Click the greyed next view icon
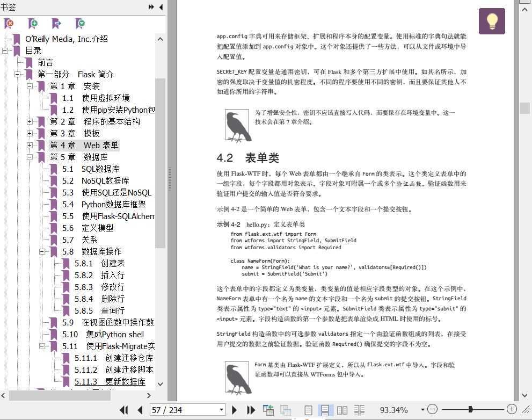 [x=286, y=410]
